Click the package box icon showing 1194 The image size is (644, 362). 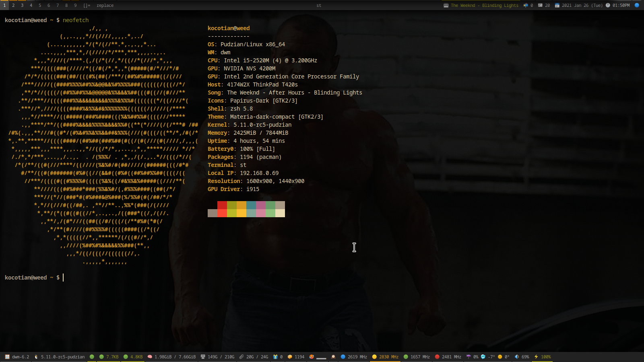[x=290, y=357]
